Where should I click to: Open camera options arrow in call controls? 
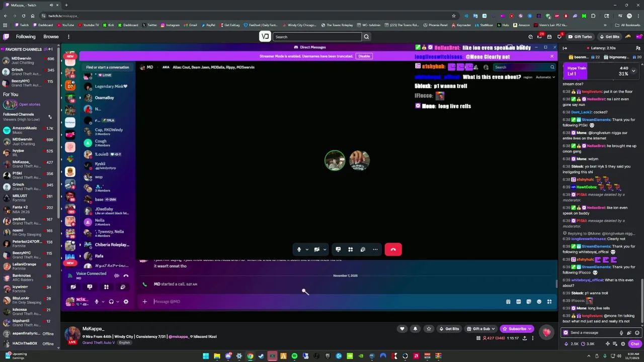point(325,249)
